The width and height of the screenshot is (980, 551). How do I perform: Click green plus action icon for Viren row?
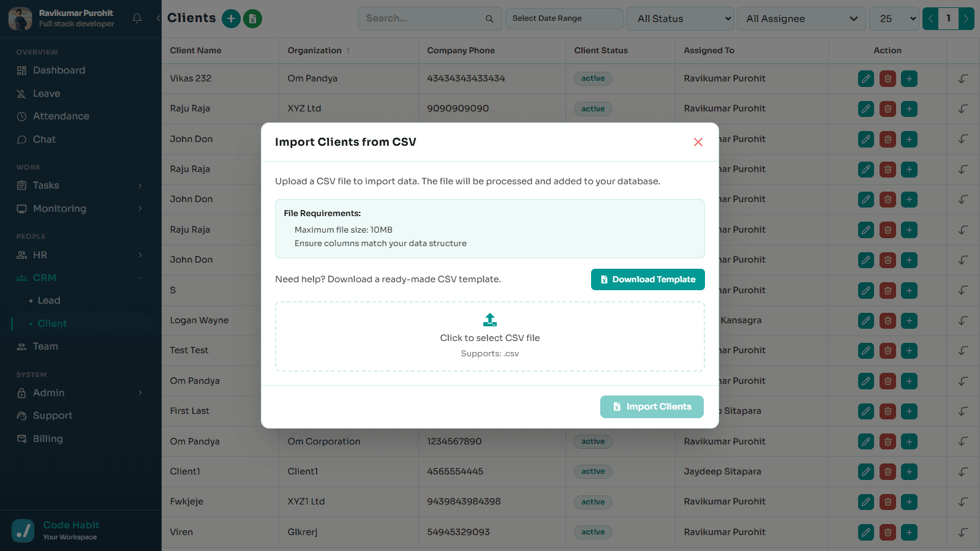tap(910, 533)
